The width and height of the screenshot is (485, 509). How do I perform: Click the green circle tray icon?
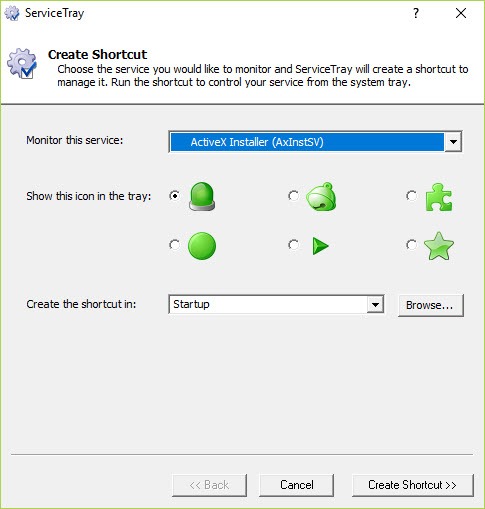(x=202, y=246)
